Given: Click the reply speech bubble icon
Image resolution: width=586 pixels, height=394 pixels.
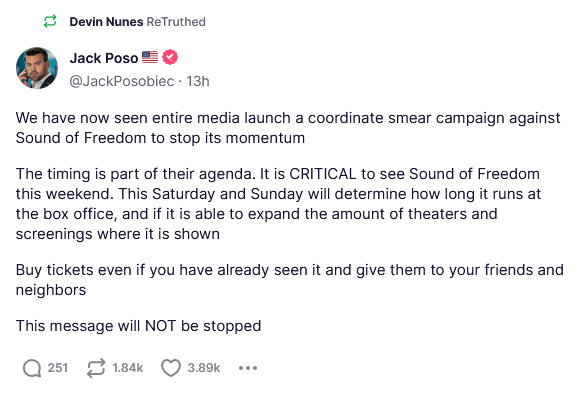Looking at the screenshot, I should point(32,368).
